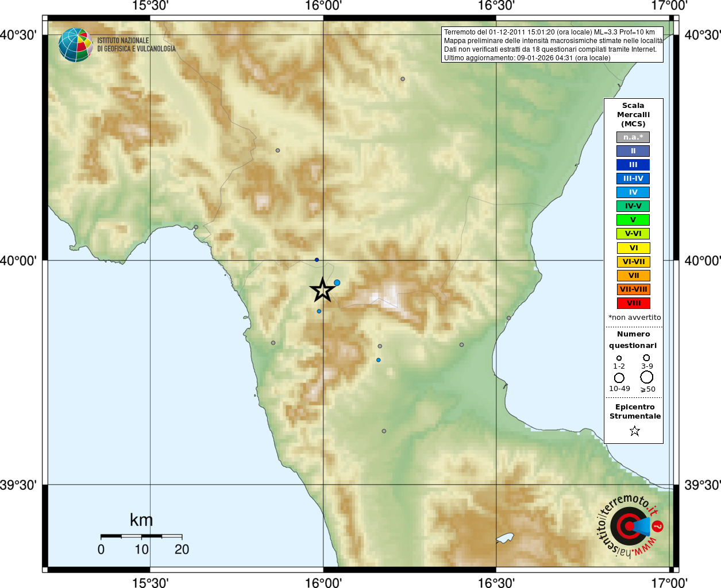This screenshot has height=588, width=721.
Task: Select gray dot on the eastern Ionian coastline
Action: [508, 318]
